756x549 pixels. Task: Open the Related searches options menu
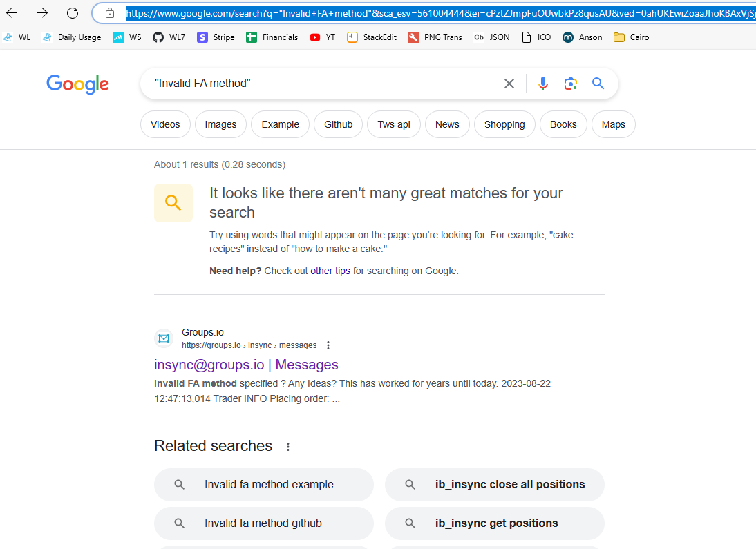(288, 447)
